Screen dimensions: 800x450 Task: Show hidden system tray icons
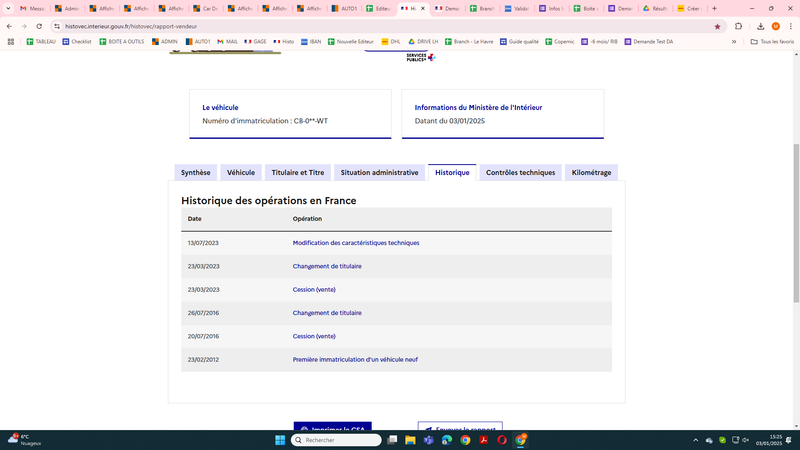[695, 440]
